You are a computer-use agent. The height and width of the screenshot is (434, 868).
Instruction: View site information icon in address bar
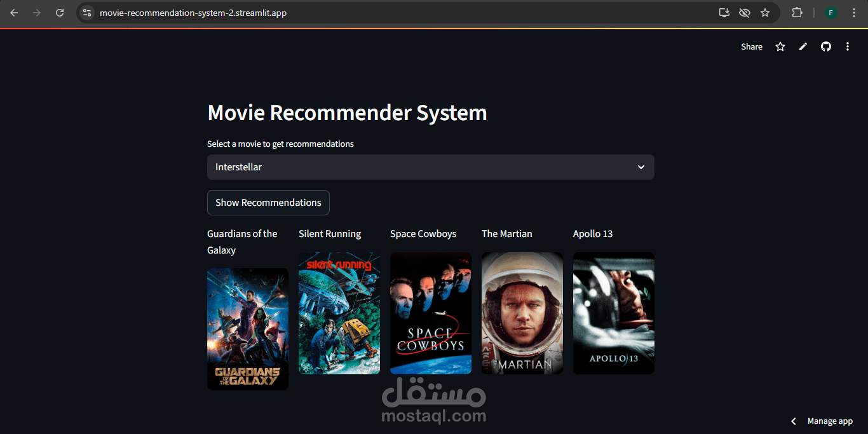pos(88,13)
